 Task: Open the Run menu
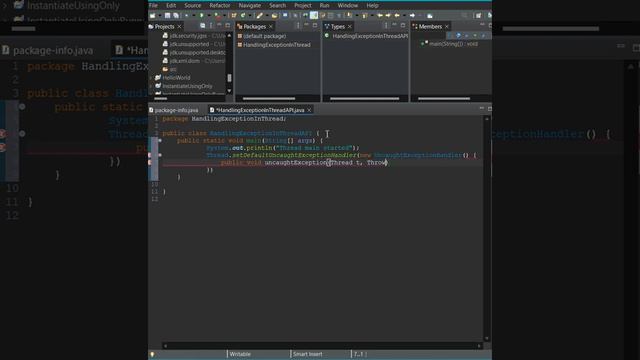324,5
